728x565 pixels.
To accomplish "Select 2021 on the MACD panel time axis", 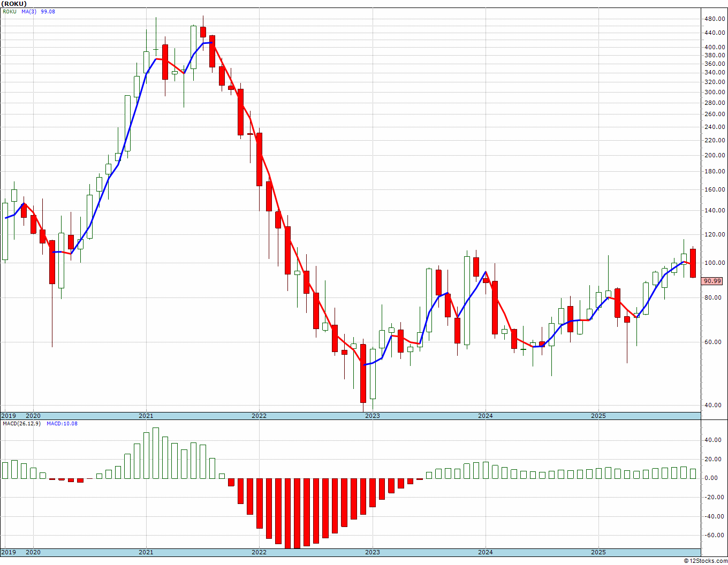I will (146, 552).
